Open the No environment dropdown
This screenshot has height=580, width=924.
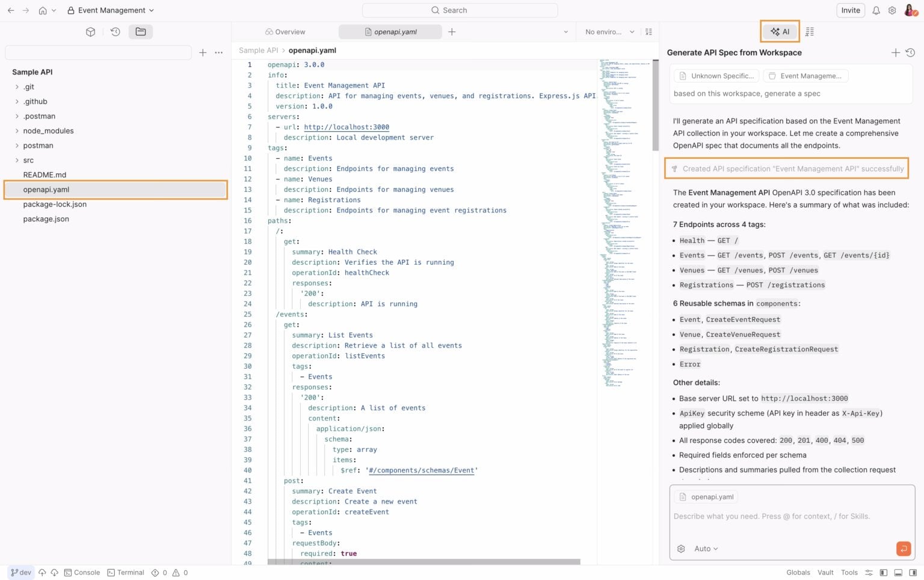609,32
